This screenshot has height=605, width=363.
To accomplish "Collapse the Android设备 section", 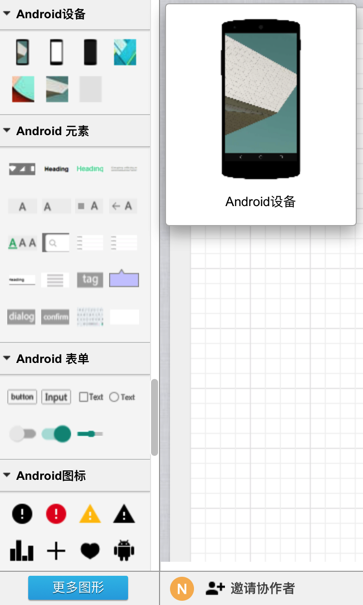I will tap(7, 14).
